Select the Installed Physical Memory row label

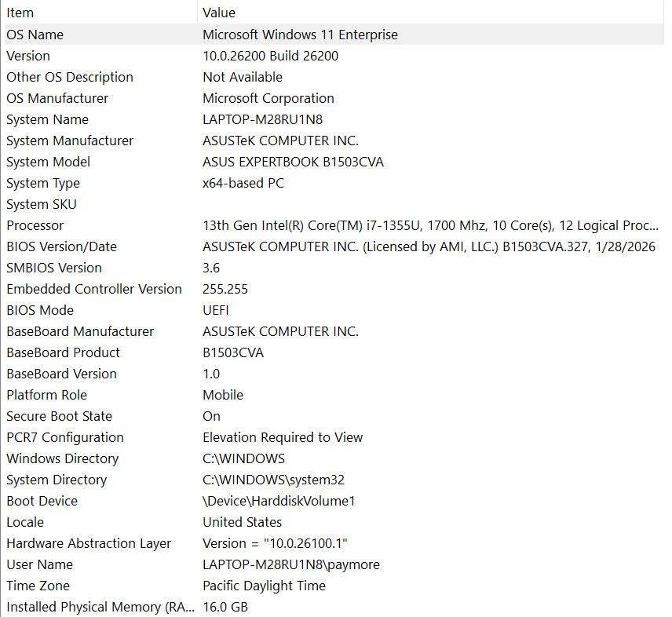coord(100,607)
